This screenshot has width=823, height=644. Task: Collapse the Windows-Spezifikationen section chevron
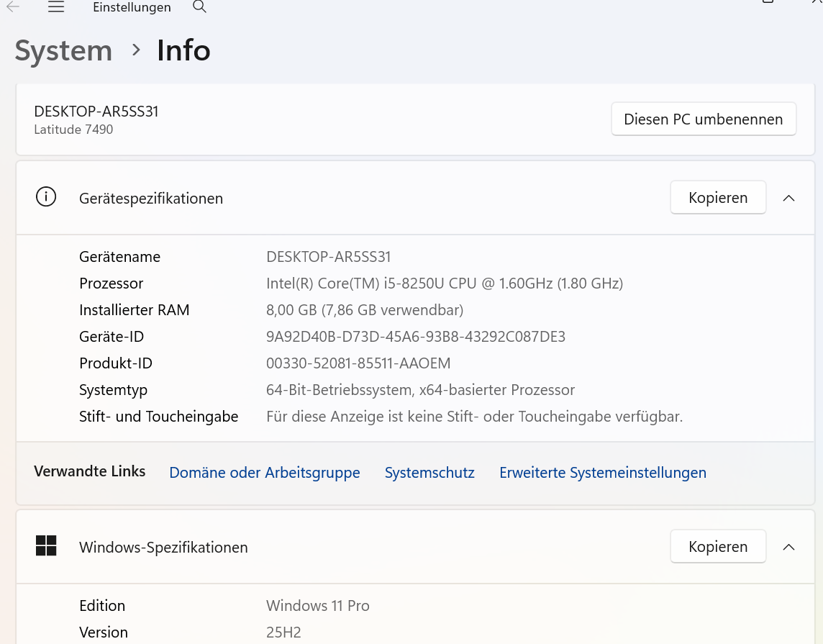point(788,547)
